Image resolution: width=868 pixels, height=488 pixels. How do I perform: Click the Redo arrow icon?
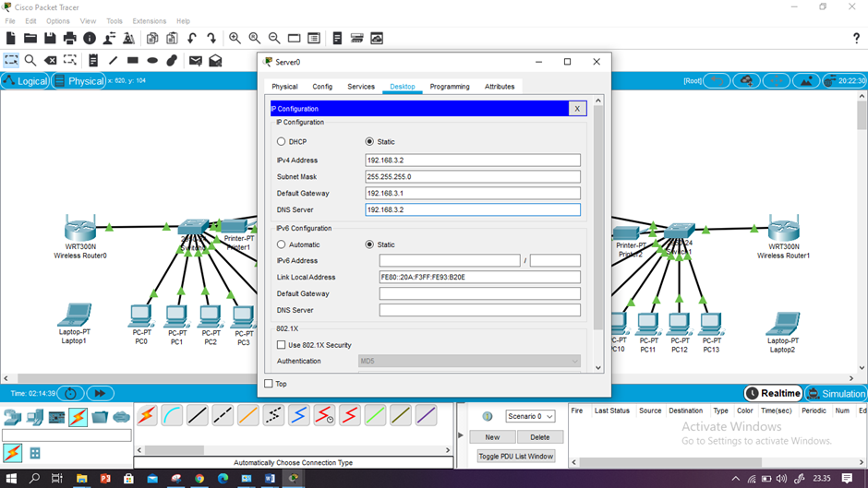point(211,38)
